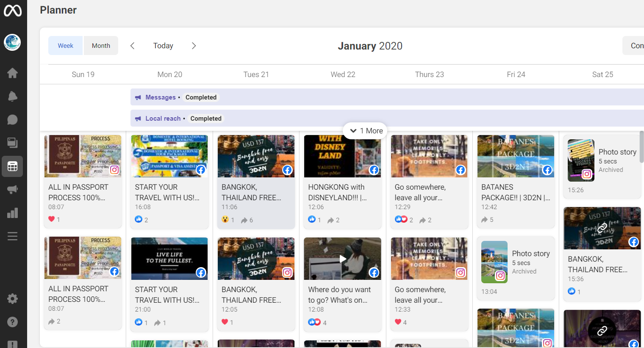644x348 pixels.
Task: Click link icon on 15:36 Bangkok post
Action: [602, 228]
